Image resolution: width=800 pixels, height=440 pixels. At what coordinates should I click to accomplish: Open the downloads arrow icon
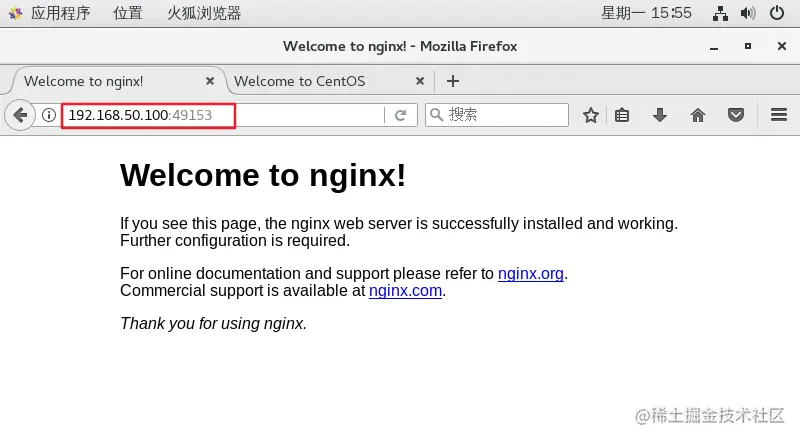click(x=660, y=115)
